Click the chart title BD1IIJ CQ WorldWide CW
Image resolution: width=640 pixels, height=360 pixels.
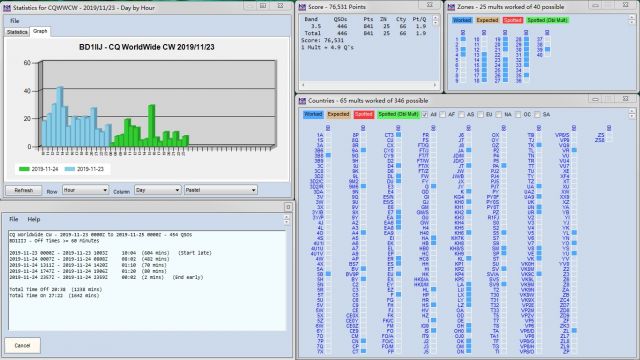point(147,47)
